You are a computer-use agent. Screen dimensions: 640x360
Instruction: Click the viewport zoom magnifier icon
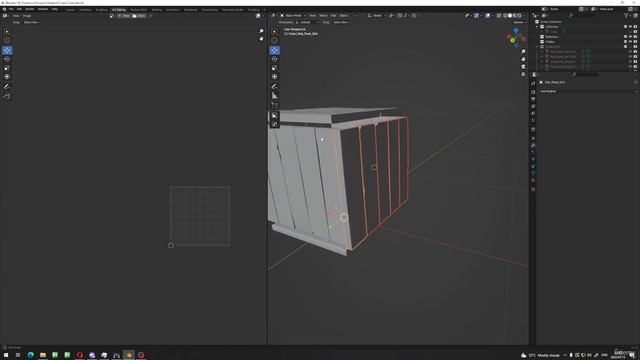(523, 52)
